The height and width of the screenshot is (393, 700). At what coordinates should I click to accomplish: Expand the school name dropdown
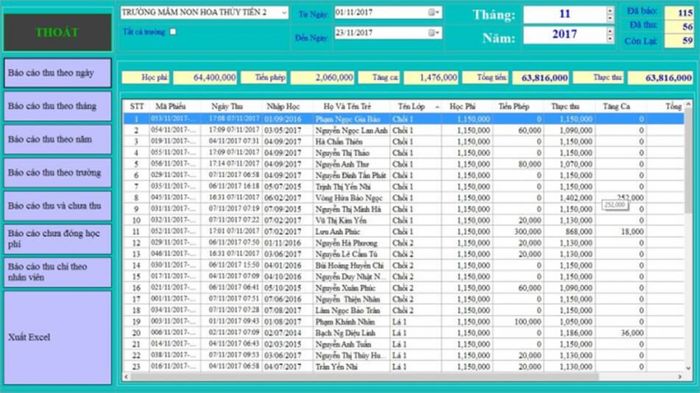click(x=284, y=13)
